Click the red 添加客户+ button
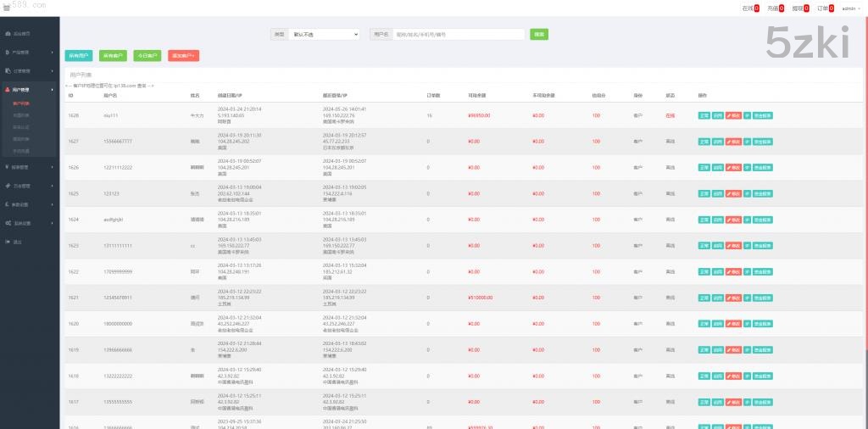868x429 pixels. pos(183,55)
